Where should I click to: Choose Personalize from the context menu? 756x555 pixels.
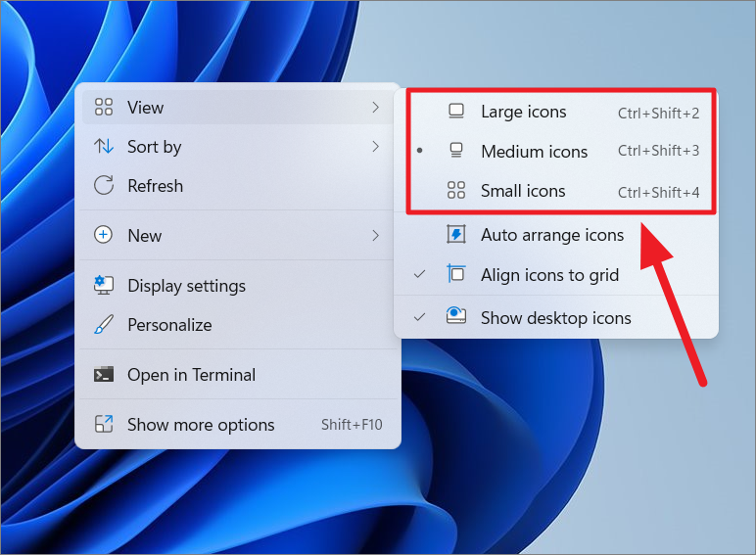[x=238, y=325]
